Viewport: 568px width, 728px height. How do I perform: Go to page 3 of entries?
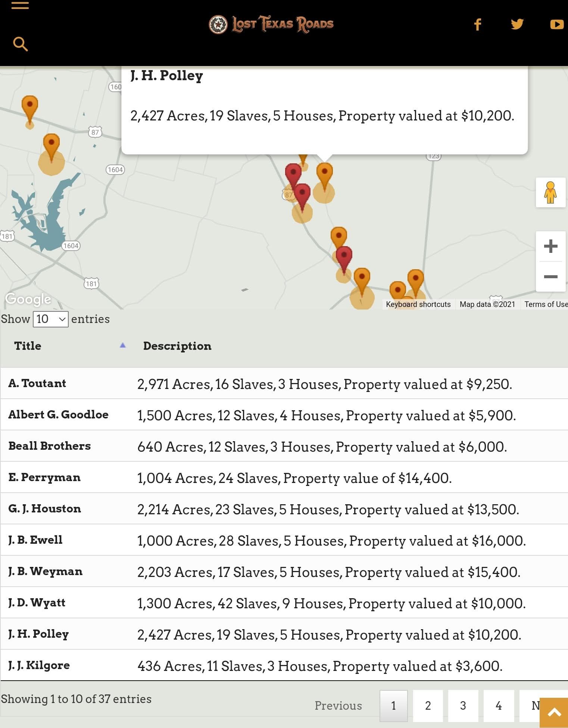click(463, 706)
